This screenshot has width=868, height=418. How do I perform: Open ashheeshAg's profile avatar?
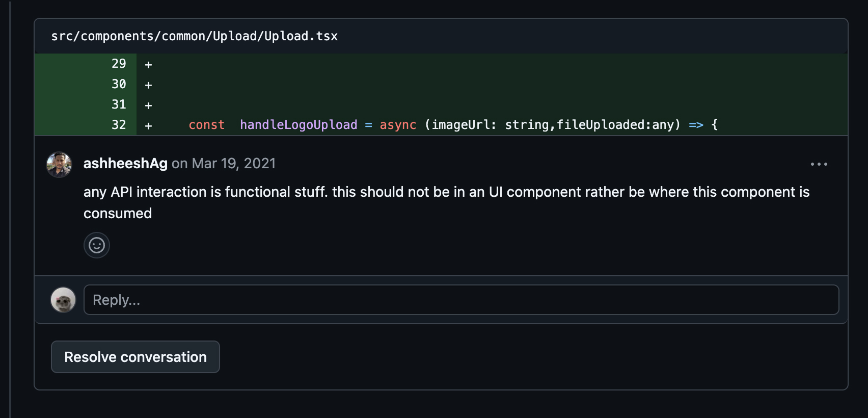coord(59,165)
